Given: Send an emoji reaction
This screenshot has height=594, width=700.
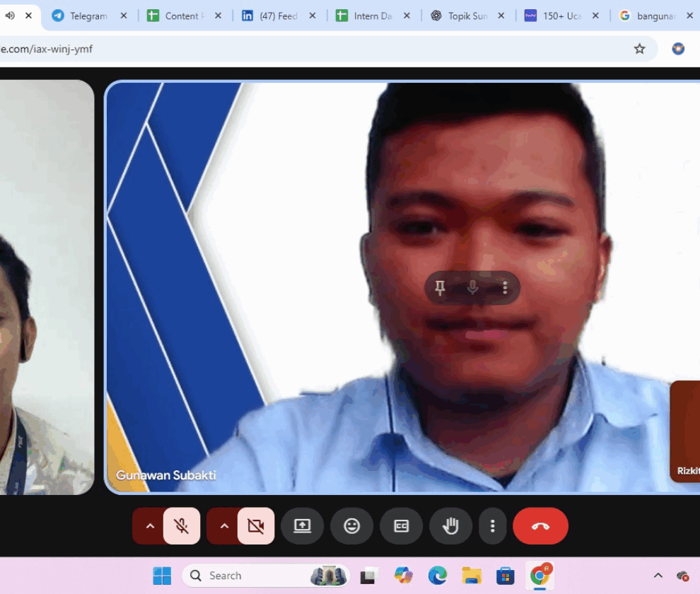Looking at the screenshot, I should [x=351, y=526].
